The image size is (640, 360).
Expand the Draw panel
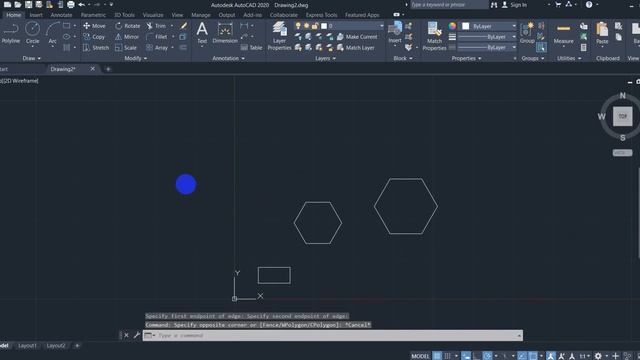click(31, 58)
